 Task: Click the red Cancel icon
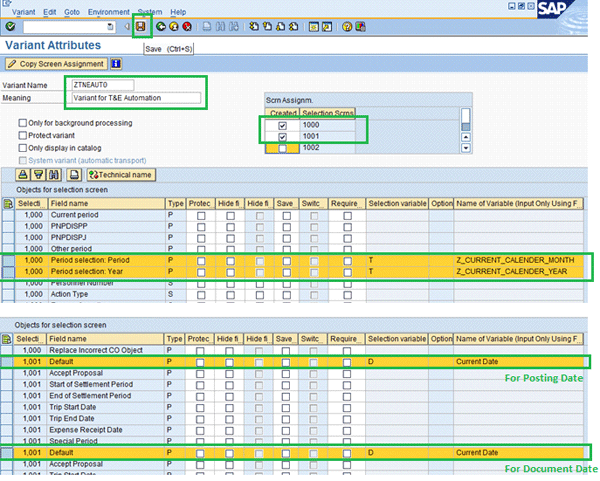point(189,27)
